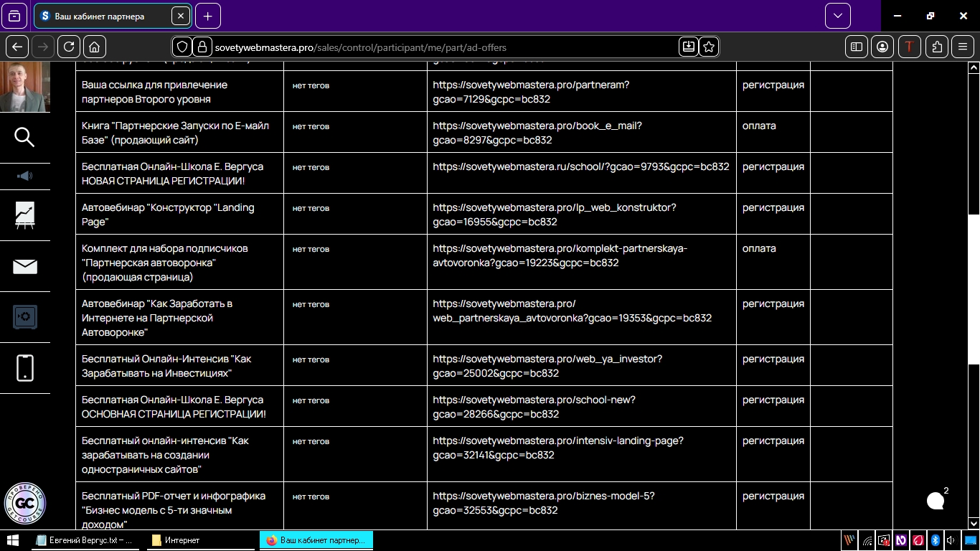Click the GetCourse verified badge
Image resolution: width=980 pixels, height=551 pixels.
tap(25, 503)
